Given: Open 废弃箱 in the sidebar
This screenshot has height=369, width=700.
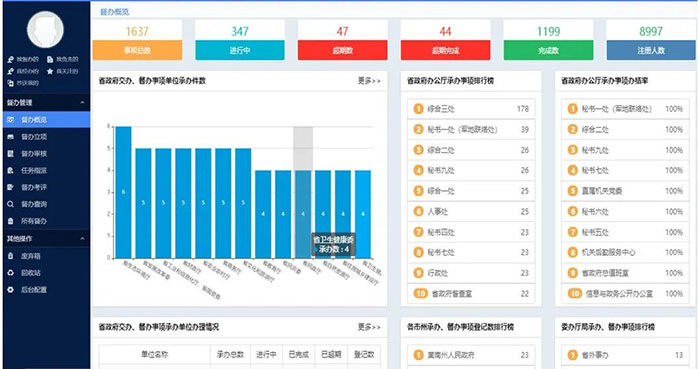Looking at the screenshot, I should [46, 256].
